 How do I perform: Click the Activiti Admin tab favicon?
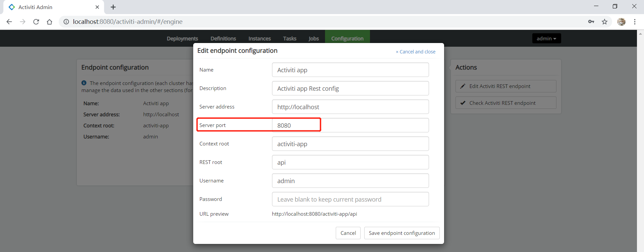(x=12, y=7)
